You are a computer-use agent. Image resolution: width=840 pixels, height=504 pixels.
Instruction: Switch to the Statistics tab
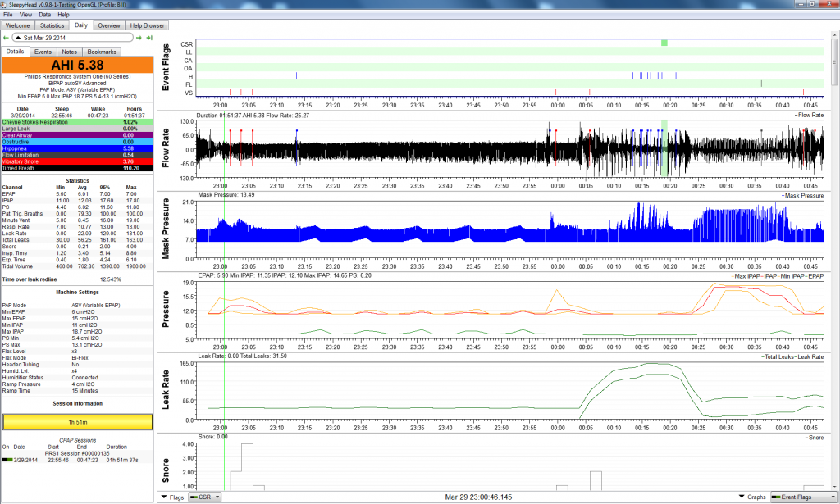point(52,25)
